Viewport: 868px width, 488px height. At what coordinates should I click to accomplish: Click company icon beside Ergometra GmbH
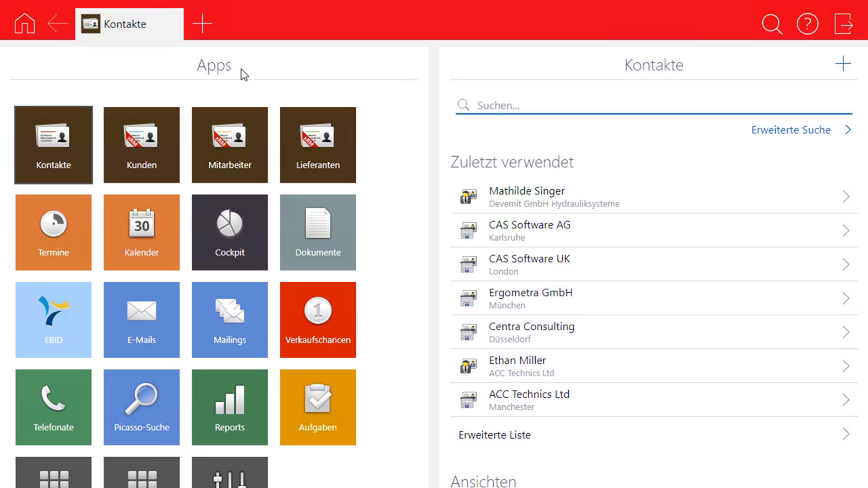point(468,298)
